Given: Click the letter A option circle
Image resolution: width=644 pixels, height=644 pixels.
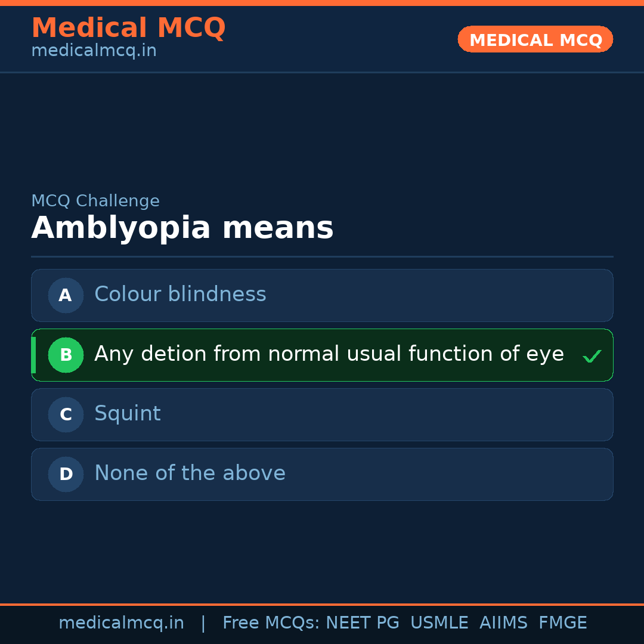Looking at the screenshot, I should 66,295.
